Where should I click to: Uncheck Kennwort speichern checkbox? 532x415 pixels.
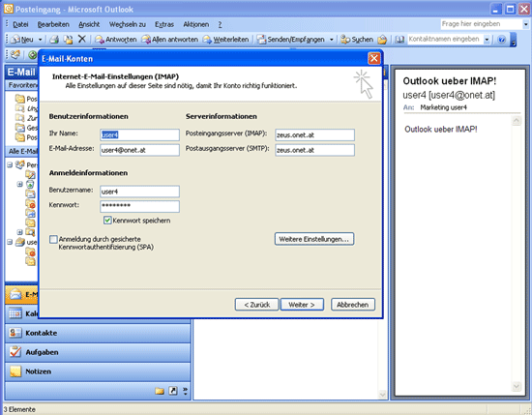pyautogui.click(x=107, y=221)
